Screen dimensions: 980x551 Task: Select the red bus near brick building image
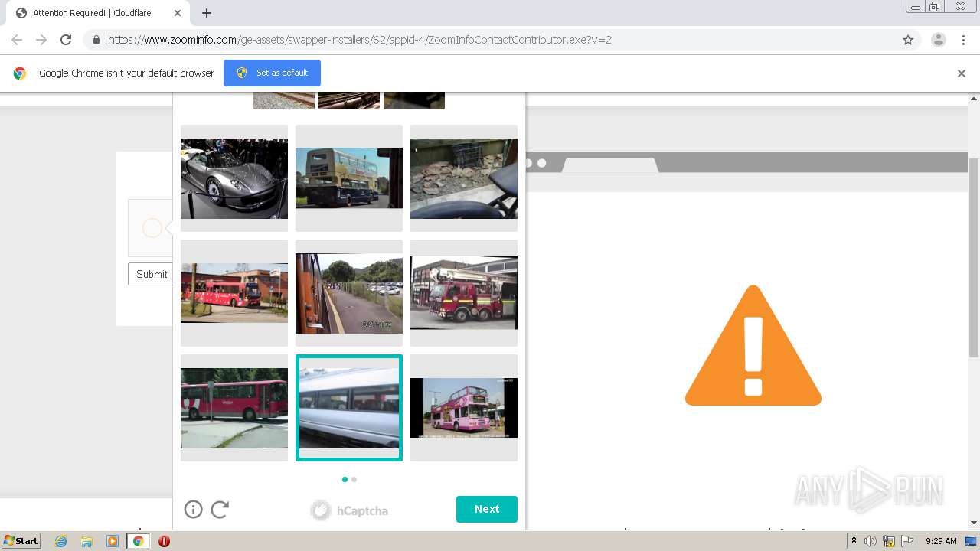coord(234,293)
